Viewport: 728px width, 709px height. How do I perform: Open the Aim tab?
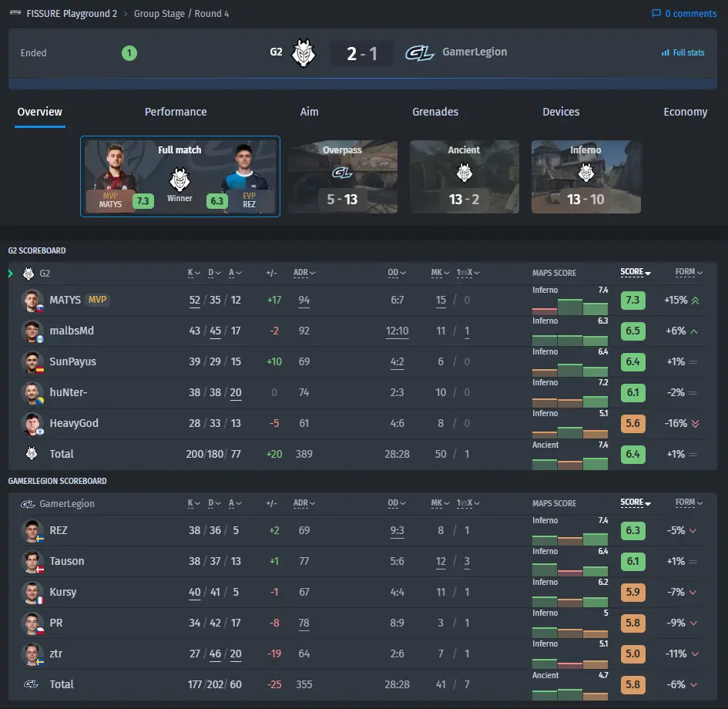coord(309,112)
